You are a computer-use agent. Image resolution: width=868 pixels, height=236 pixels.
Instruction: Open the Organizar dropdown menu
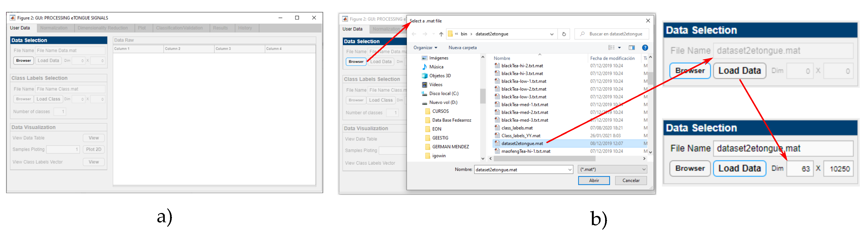click(425, 48)
